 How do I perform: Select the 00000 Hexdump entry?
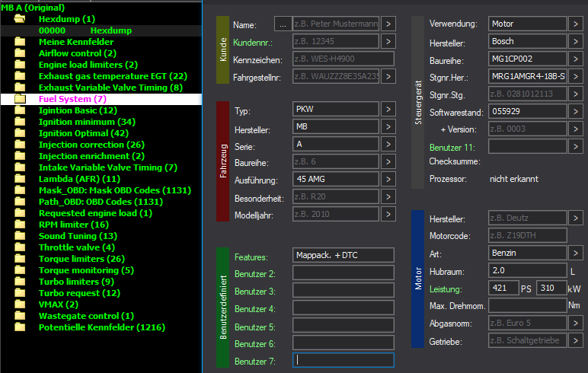pyautogui.click(x=101, y=30)
